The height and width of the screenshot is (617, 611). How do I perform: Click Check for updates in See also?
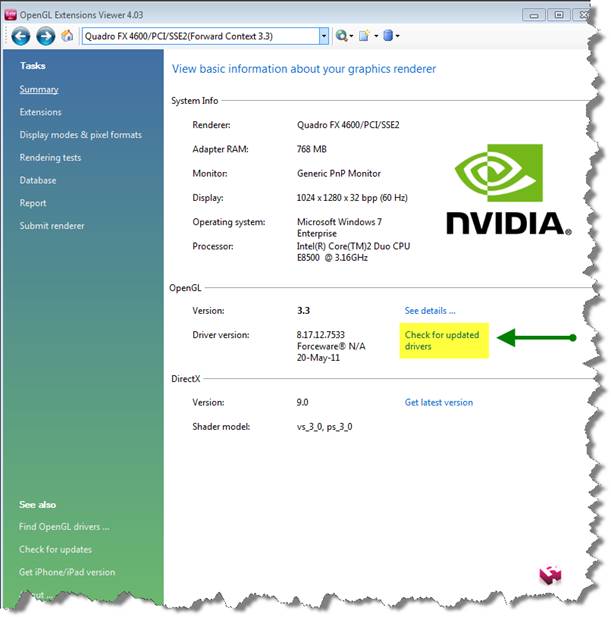point(55,550)
